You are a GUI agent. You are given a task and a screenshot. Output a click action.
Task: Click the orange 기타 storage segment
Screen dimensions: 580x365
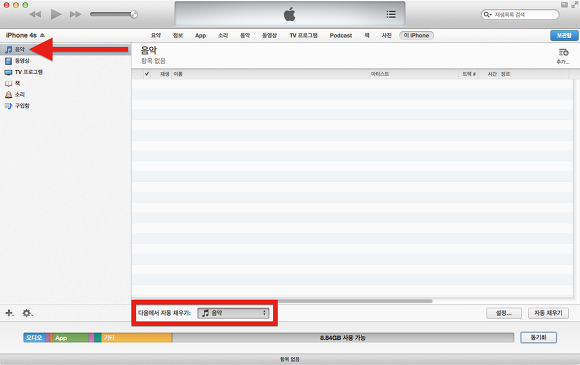136,337
